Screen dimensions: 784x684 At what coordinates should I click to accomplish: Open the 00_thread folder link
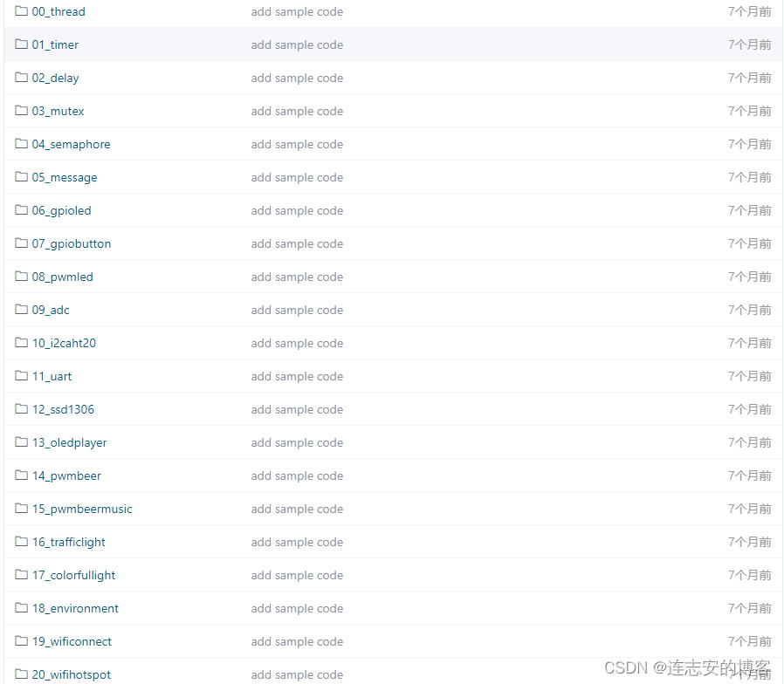pyautogui.click(x=58, y=11)
